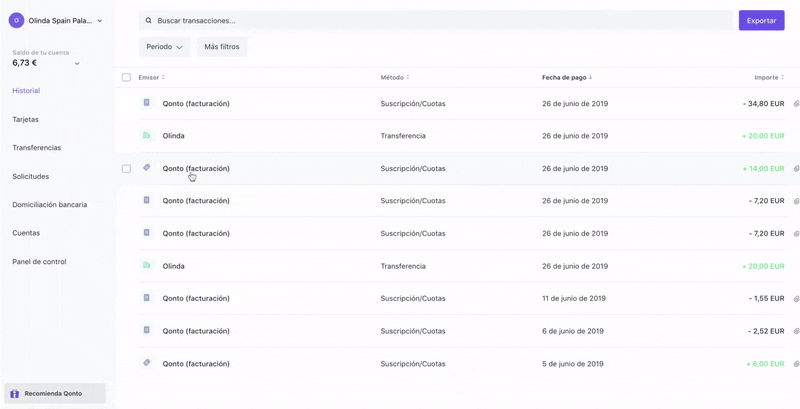The height and width of the screenshot is (409, 800).
Task: Click the tag icon of the +14,00 EUR row
Action: coord(146,168)
